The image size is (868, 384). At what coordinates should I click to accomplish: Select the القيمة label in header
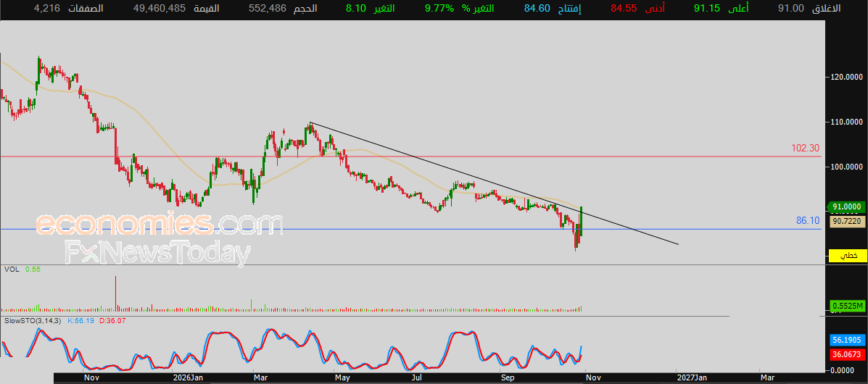click(207, 8)
